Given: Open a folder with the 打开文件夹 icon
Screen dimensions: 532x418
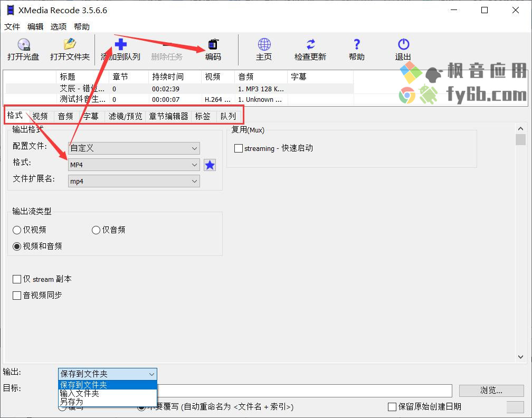Looking at the screenshot, I should [x=70, y=44].
